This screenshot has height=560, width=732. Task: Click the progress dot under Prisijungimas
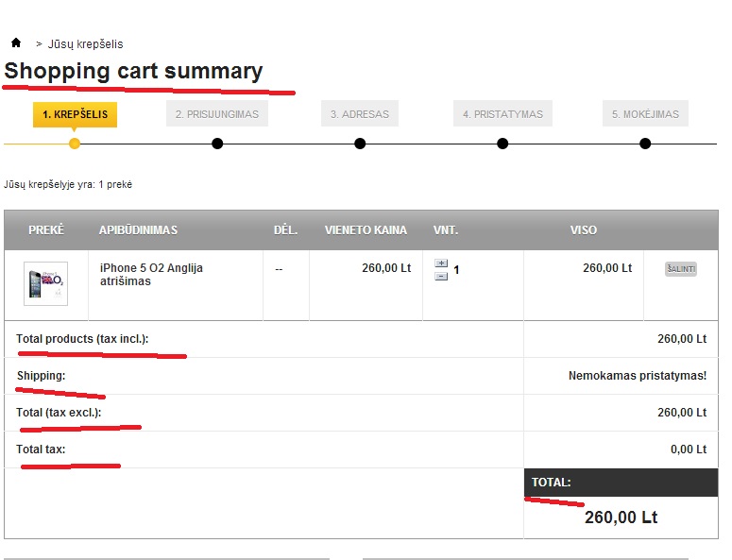[217, 144]
